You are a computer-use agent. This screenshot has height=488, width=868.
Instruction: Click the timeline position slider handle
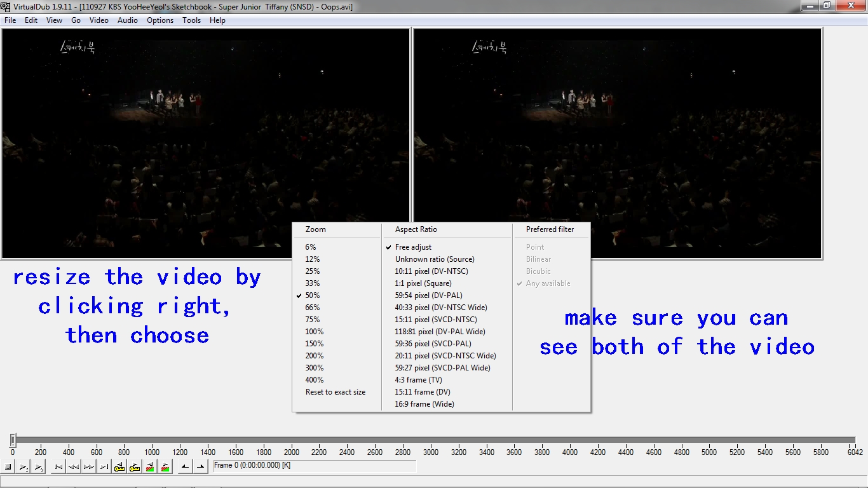12,440
